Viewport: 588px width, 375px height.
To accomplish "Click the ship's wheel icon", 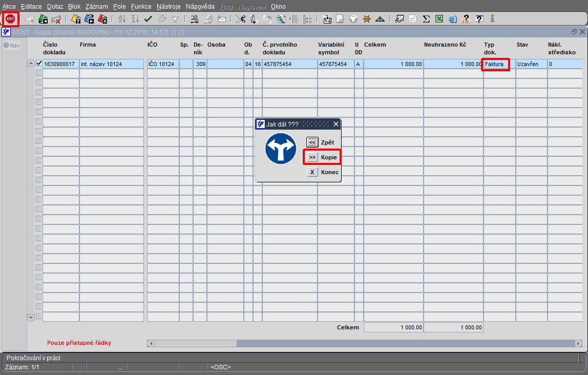I will (x=367, y=19).
